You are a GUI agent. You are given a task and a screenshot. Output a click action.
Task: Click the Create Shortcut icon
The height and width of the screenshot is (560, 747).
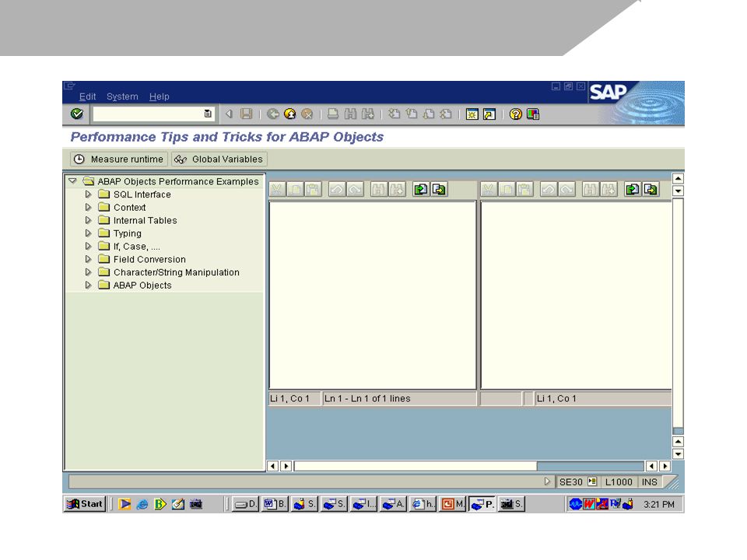click(x=489, y=114)
